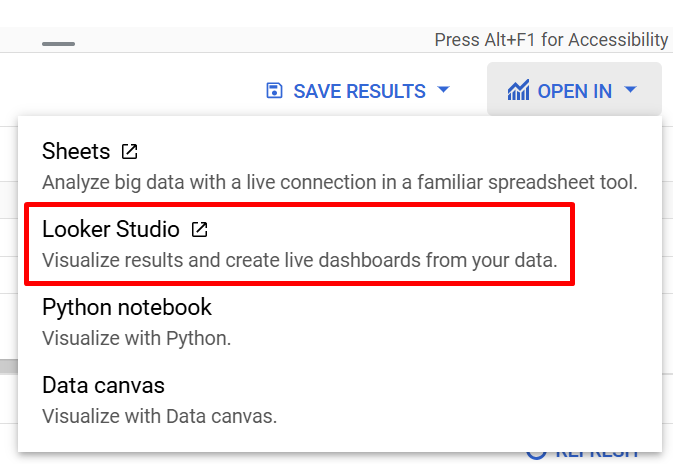Click the Open In dropdown button
Image resolution: width=673 pixels, height=464 pixels.
click(574, 89)
